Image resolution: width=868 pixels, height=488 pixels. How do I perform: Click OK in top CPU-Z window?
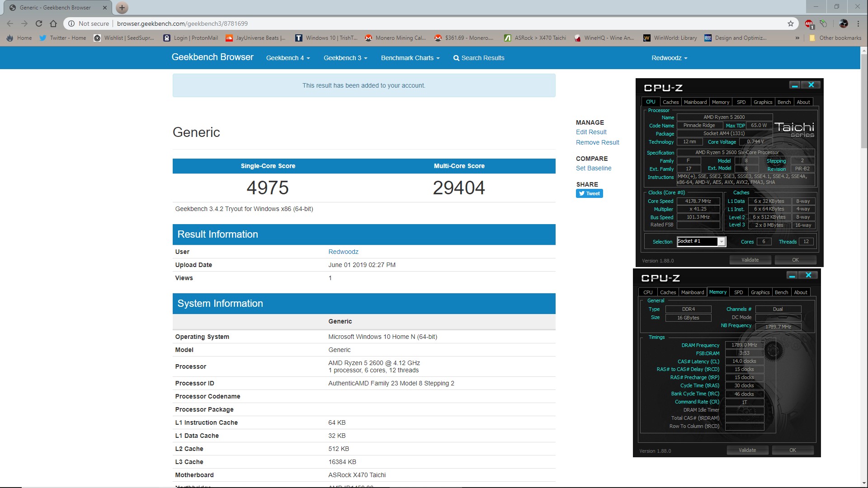tap(795, 260)
